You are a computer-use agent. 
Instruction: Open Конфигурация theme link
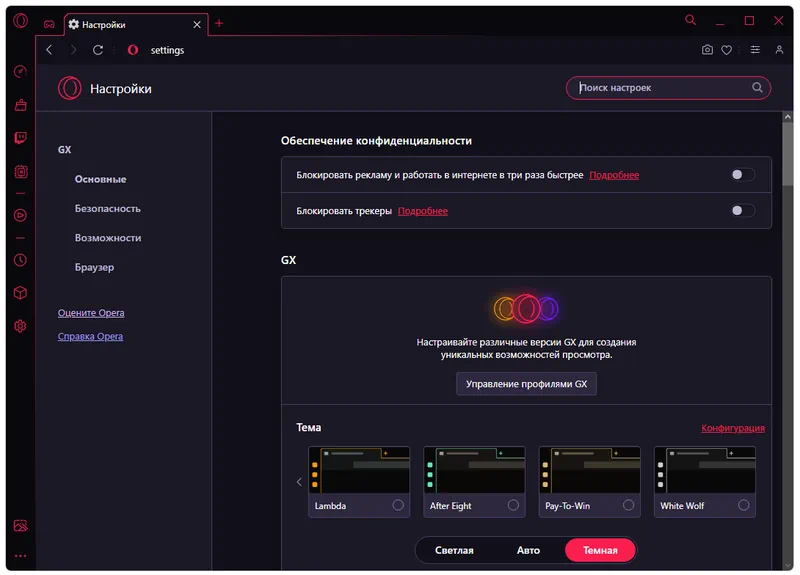(733, 428)
